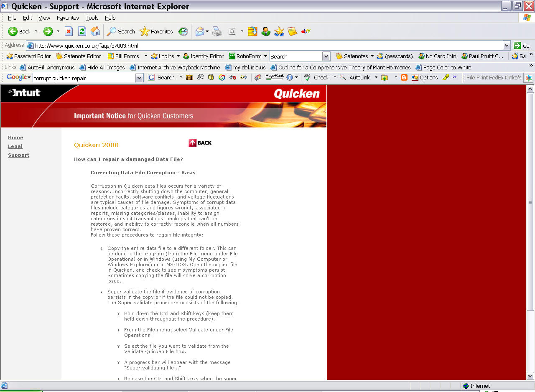Stop page loading with the red X icon

coord(69,31)
